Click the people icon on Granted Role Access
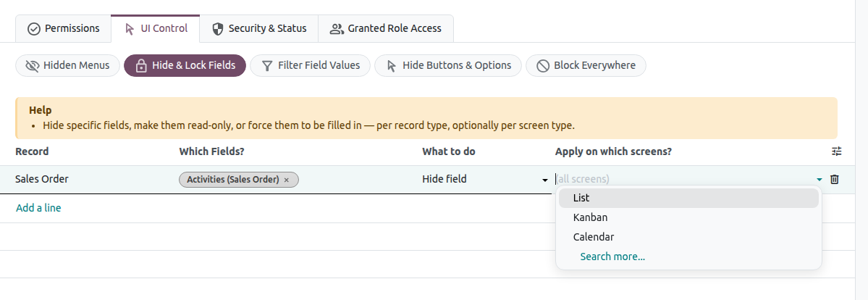The image size is (868, 300). pos(337,29)
